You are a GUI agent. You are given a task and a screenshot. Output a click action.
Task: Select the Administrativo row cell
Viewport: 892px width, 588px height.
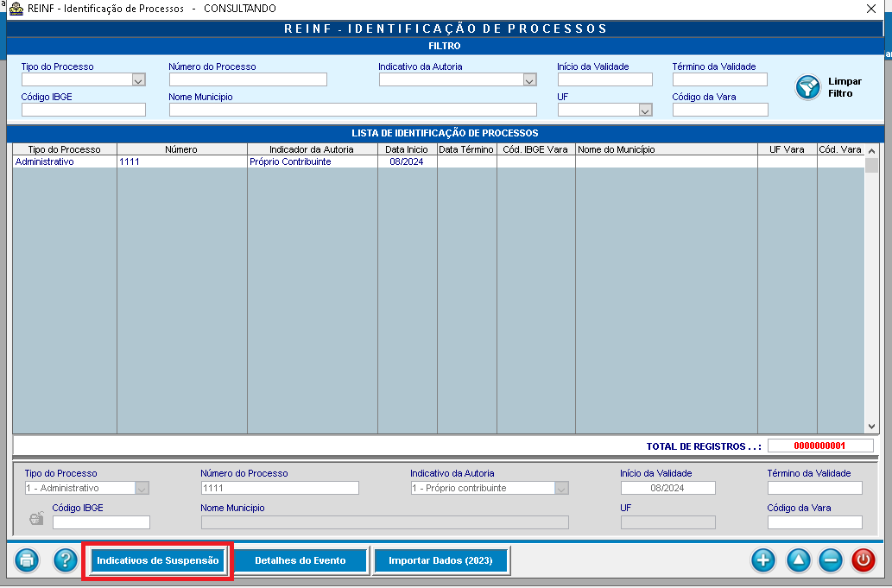65,161
